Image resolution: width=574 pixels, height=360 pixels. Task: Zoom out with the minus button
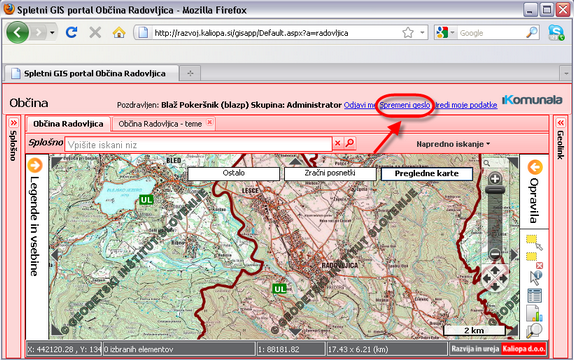[x=495, y=253]
